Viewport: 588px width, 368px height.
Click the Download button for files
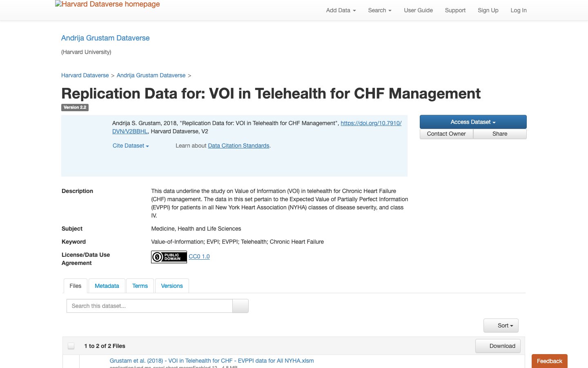(498, 346)
